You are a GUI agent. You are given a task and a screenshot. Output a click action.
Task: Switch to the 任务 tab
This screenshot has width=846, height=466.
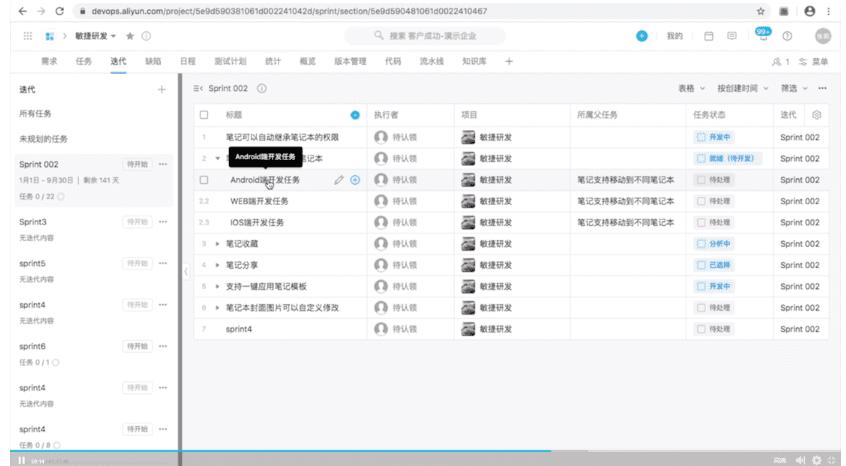tap(84, 61)
